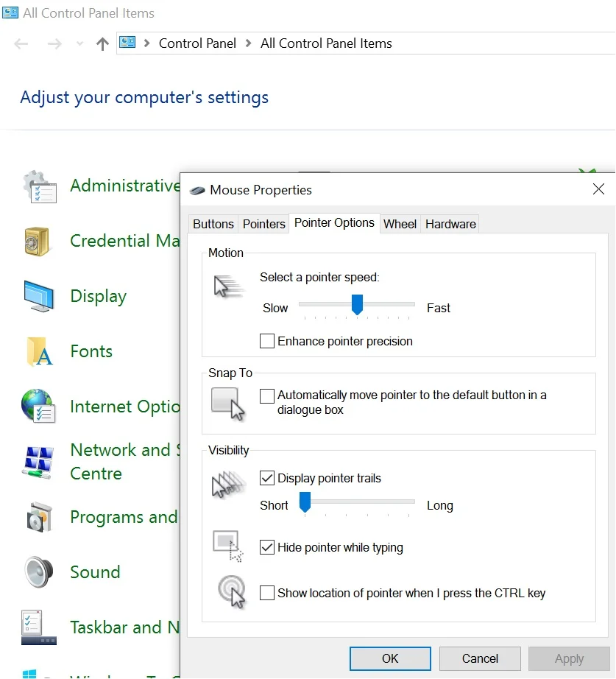Image resolution: width=616 pixels, height=679 pixels.
Task: Click the chevron after Control Panel breadcrumb
Action: click(x=249, y=43)
